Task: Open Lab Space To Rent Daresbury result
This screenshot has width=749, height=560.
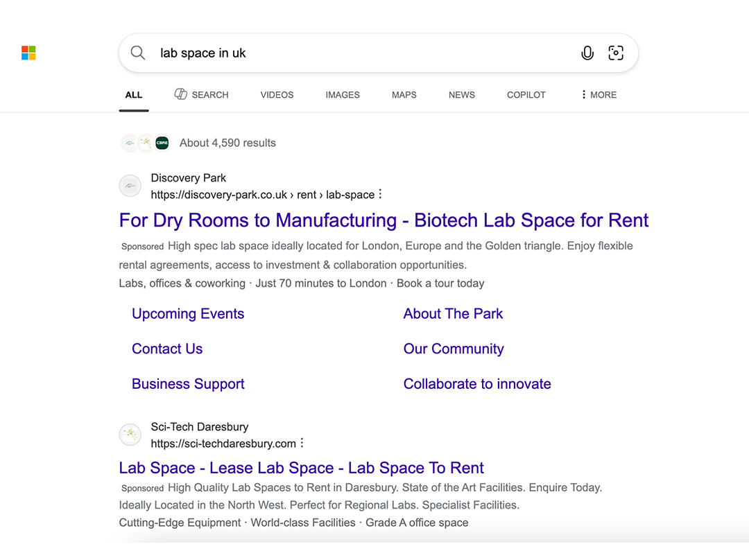Action: coord(301,468)
